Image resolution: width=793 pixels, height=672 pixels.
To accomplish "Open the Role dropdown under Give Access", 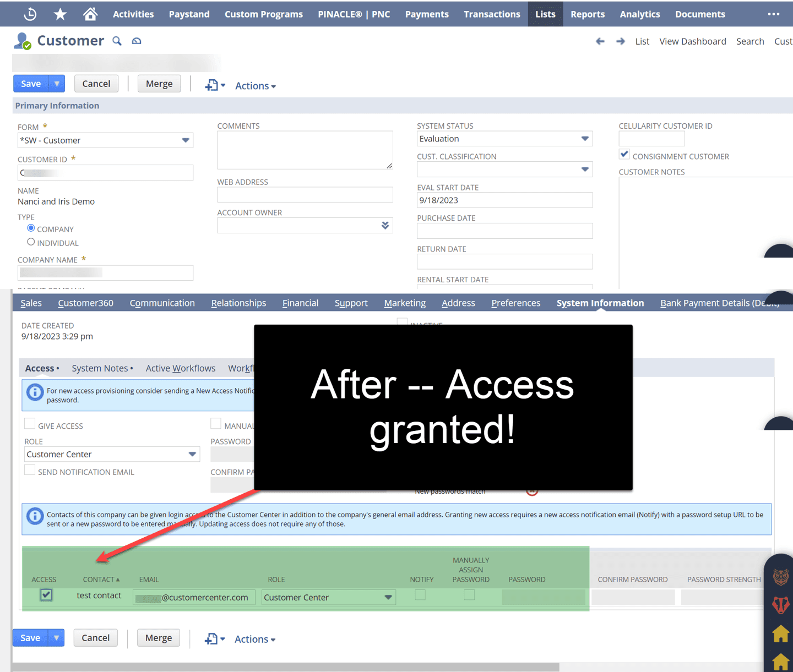I will [112, 454].
